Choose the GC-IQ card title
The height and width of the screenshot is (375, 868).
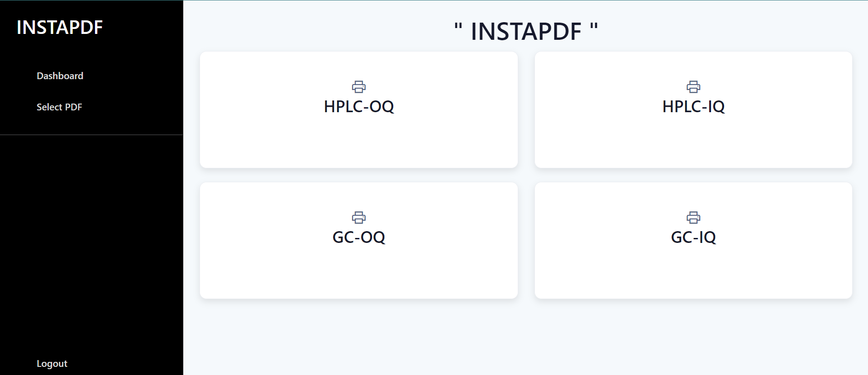click(x=693, y=237)
